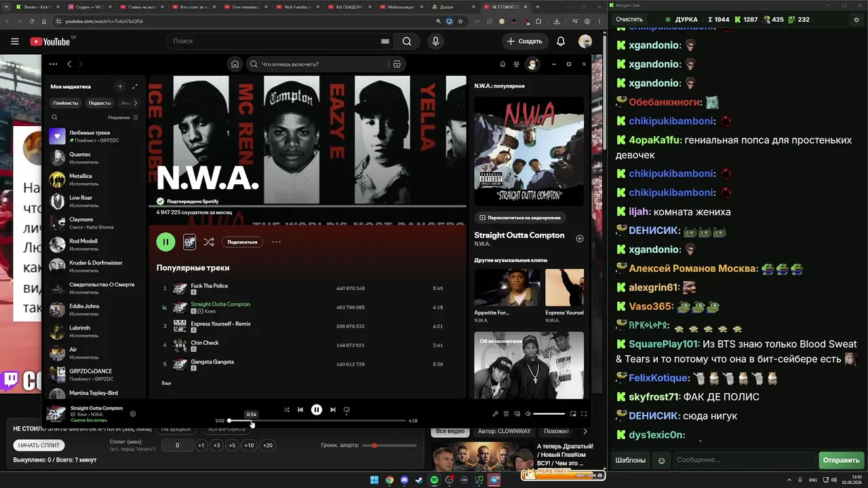
Task: Click in the YouTube Поиск search box
Action: pyautogui.click(x=275, y=41)
